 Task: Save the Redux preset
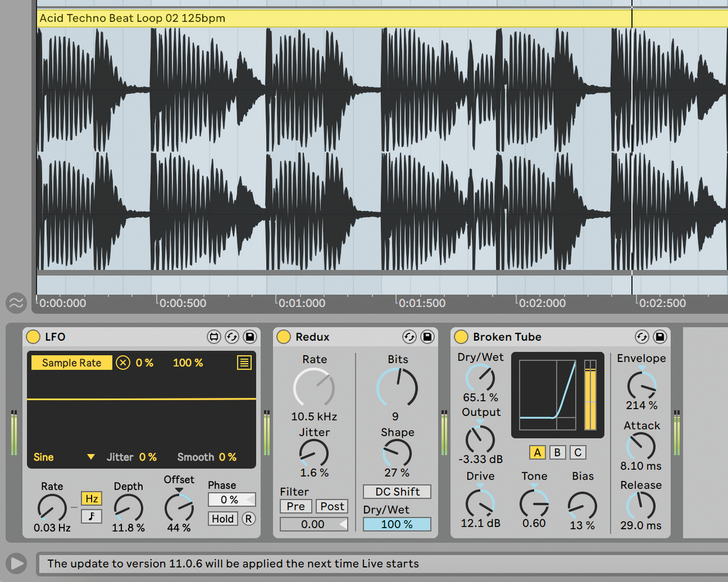click(x=427, y=336)
